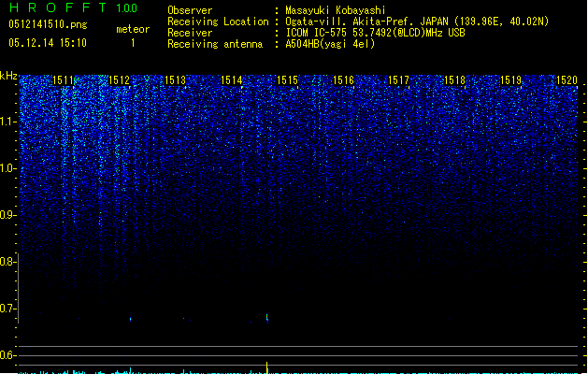Click the observer name Masayuki Kobayashi

(336, 10)
